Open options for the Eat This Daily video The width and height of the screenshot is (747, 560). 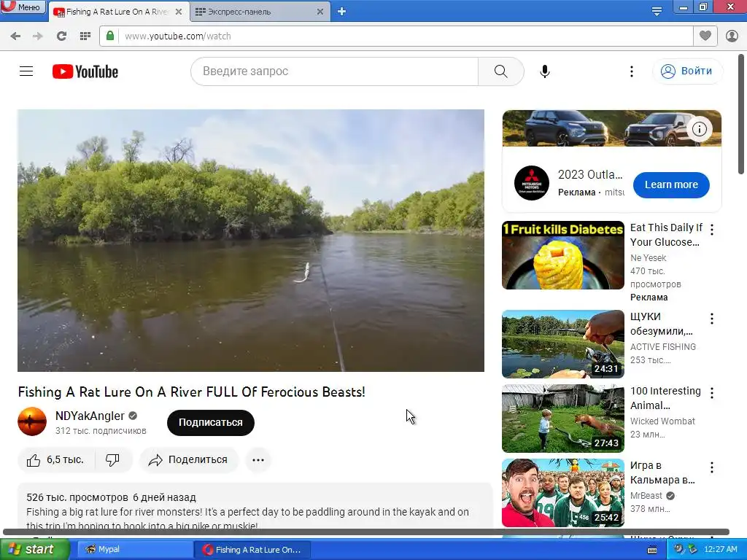[712, 230]
